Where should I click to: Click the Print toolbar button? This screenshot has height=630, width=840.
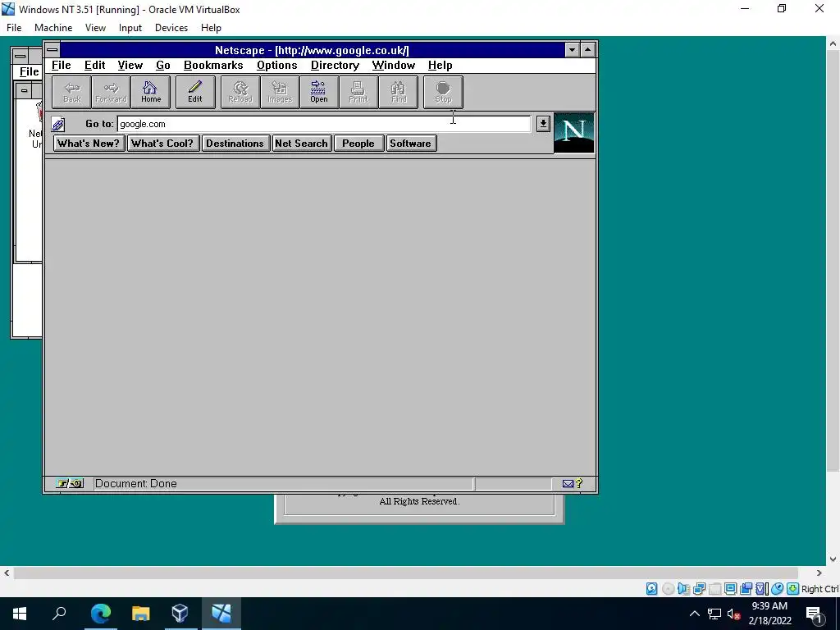tap(358, 92)
